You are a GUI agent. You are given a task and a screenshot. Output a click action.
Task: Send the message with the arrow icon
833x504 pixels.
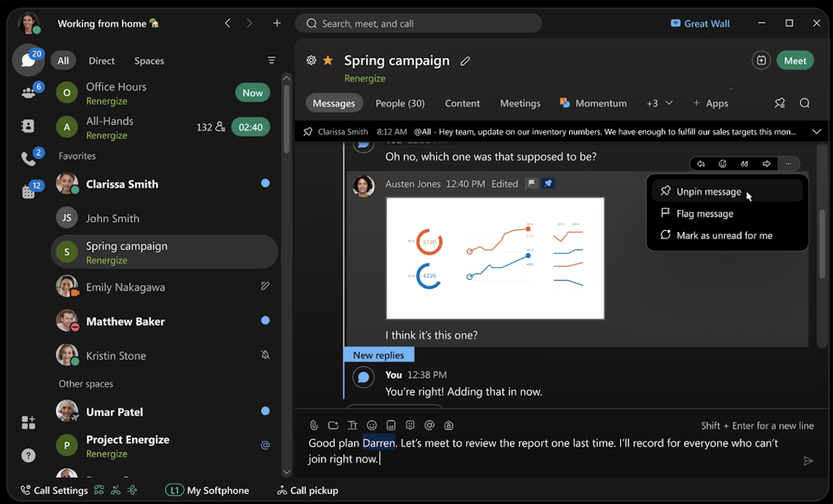[x=808, y=461]
